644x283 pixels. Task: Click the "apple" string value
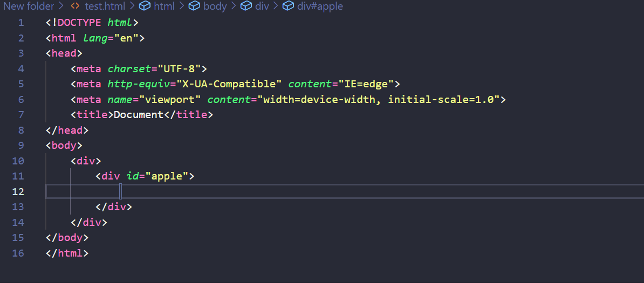[167, 176]
